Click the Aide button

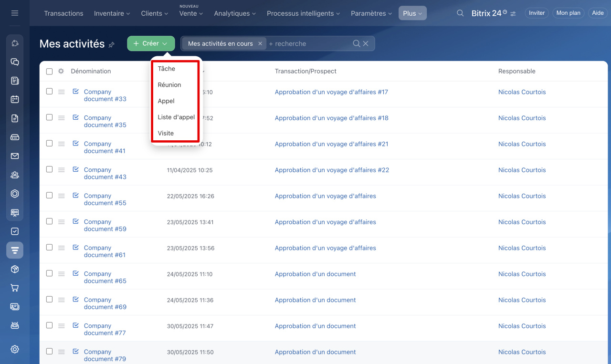point(598,13)
